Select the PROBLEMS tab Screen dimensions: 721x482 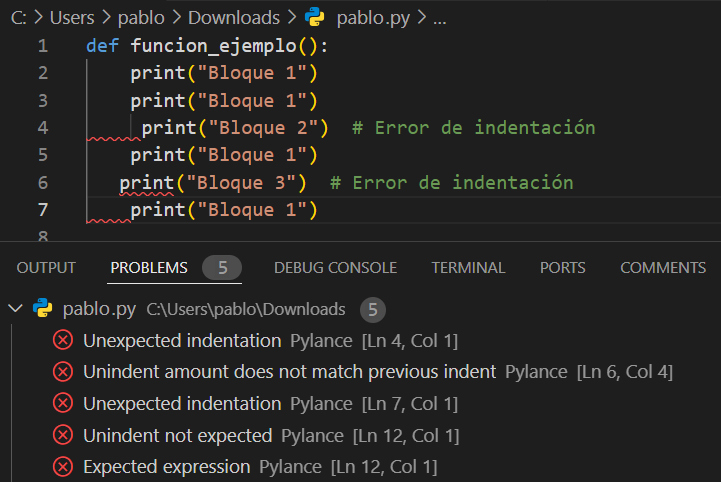click(149, 268)
